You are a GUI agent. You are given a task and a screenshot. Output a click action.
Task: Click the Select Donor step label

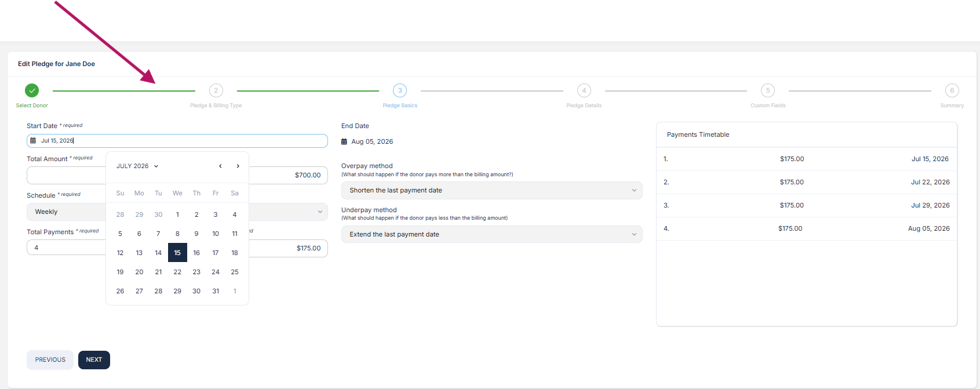click(x=32, y=106)
